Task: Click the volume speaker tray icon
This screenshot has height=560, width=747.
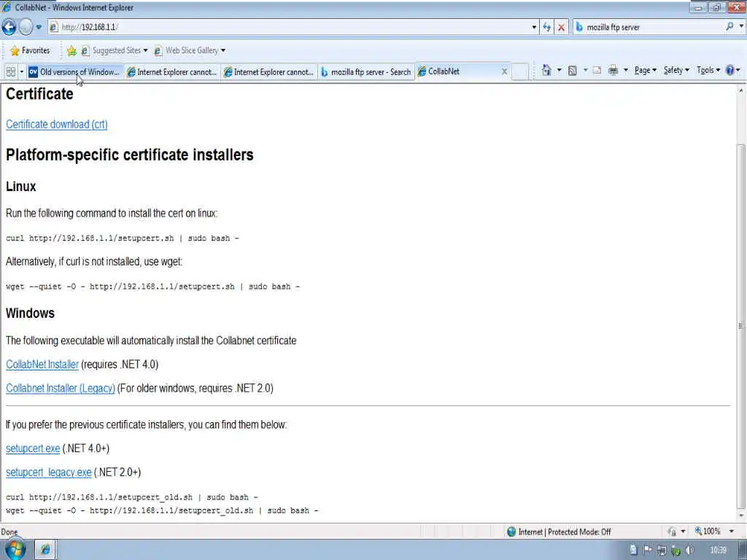Action: coord(689,551)
